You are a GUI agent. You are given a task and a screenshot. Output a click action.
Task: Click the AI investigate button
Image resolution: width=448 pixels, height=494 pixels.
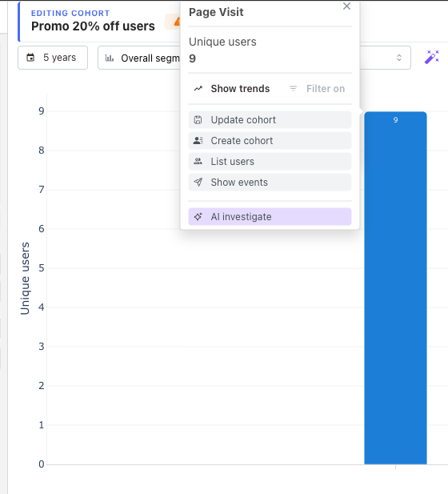point(270,217)
